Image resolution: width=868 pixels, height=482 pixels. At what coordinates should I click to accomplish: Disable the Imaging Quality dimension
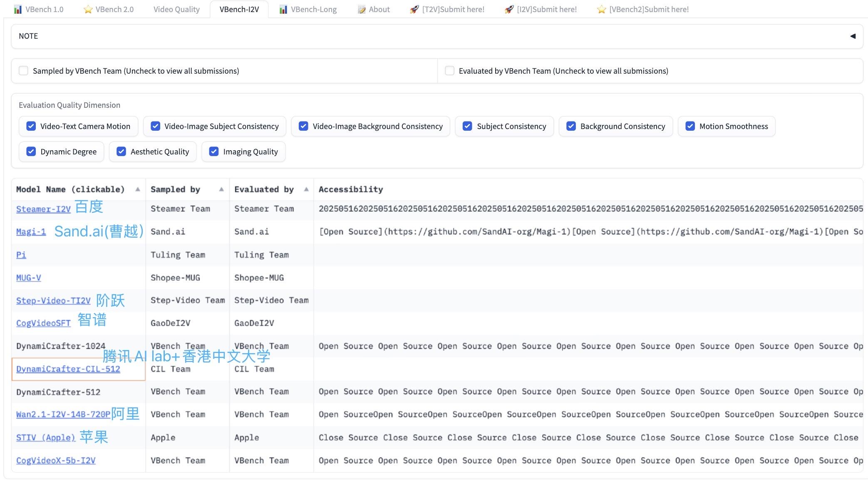coord(213,152)
